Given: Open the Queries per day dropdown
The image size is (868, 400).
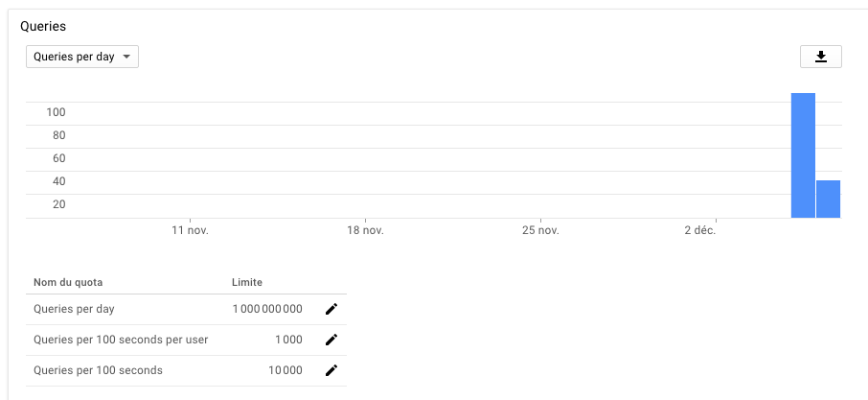Looking at the screenshot, I should (x=82, y=57).
